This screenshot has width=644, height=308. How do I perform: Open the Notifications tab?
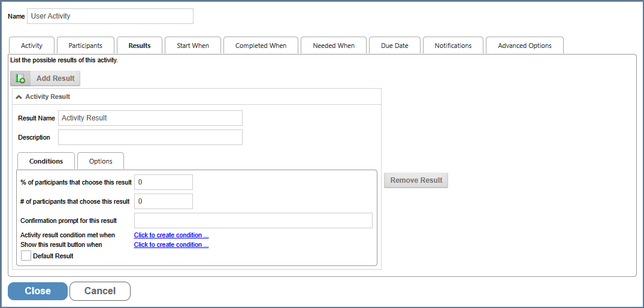click(x=453, y=46)
